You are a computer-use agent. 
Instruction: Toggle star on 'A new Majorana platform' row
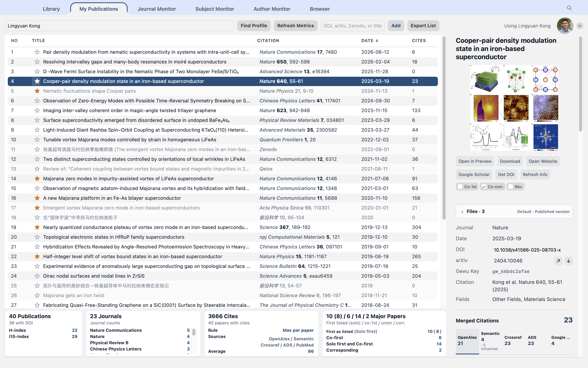pyautogui.click(x=37, y=198)
